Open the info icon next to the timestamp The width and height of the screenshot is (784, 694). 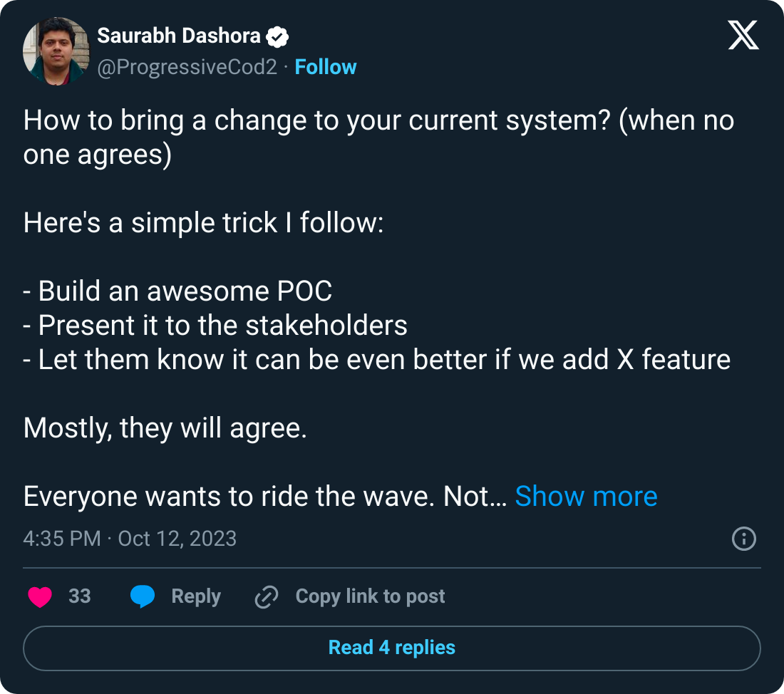[743, 540]
